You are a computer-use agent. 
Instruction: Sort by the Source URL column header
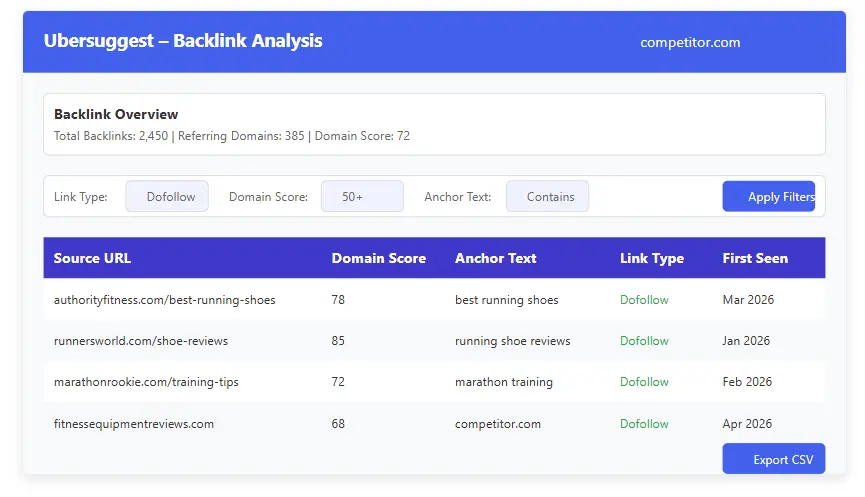point(92,258)
